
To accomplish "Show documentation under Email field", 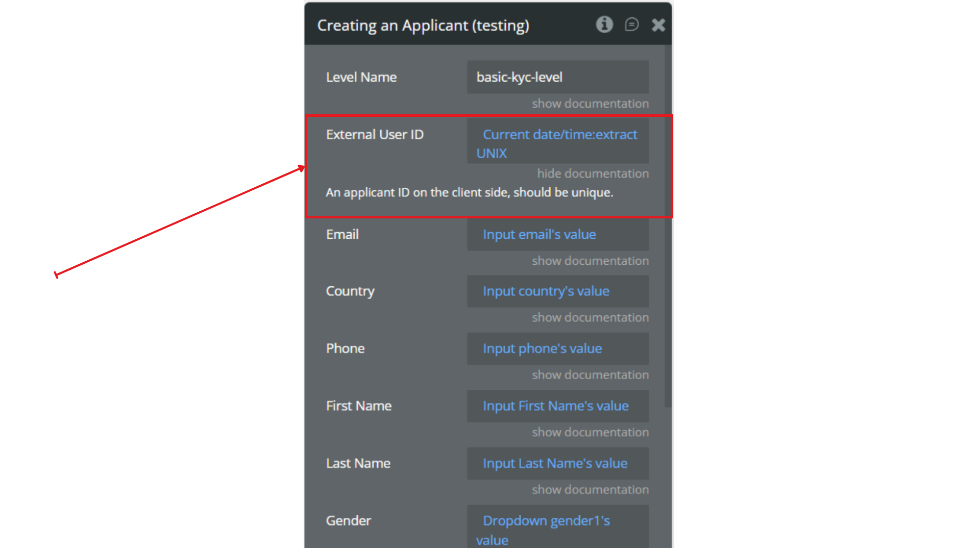I will 590,261.
